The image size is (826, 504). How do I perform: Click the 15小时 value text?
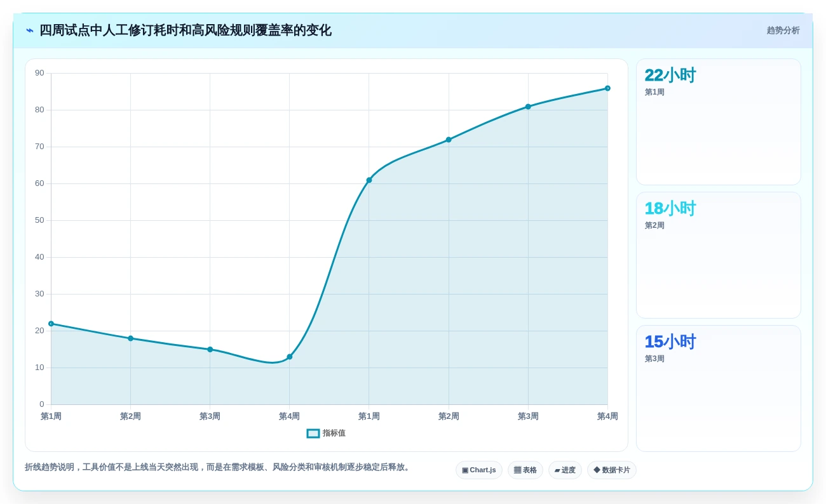670,342
